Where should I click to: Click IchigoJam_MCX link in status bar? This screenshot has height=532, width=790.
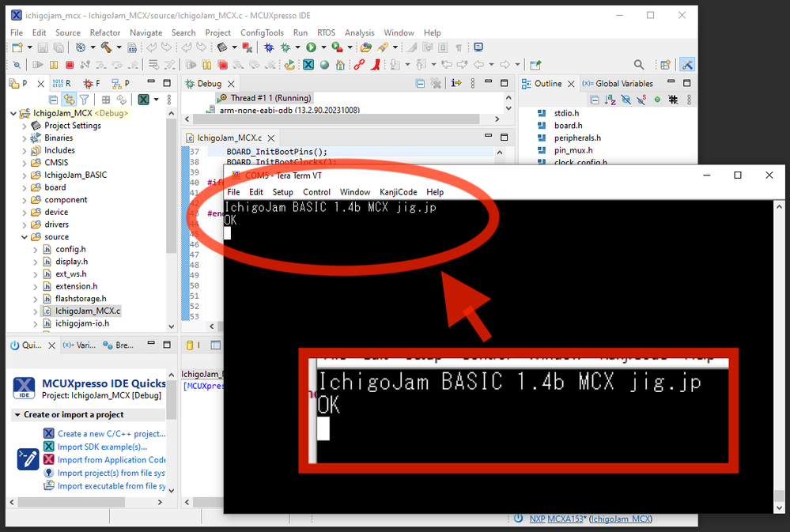(x=621, y=519)
